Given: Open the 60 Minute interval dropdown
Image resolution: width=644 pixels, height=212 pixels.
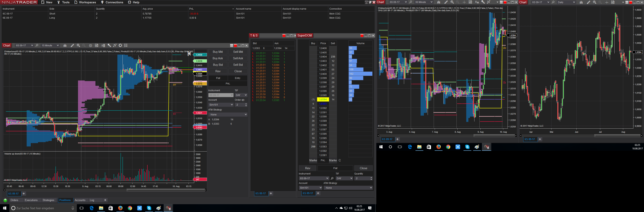Looking at the screenshot, I should tap(424, 2).
